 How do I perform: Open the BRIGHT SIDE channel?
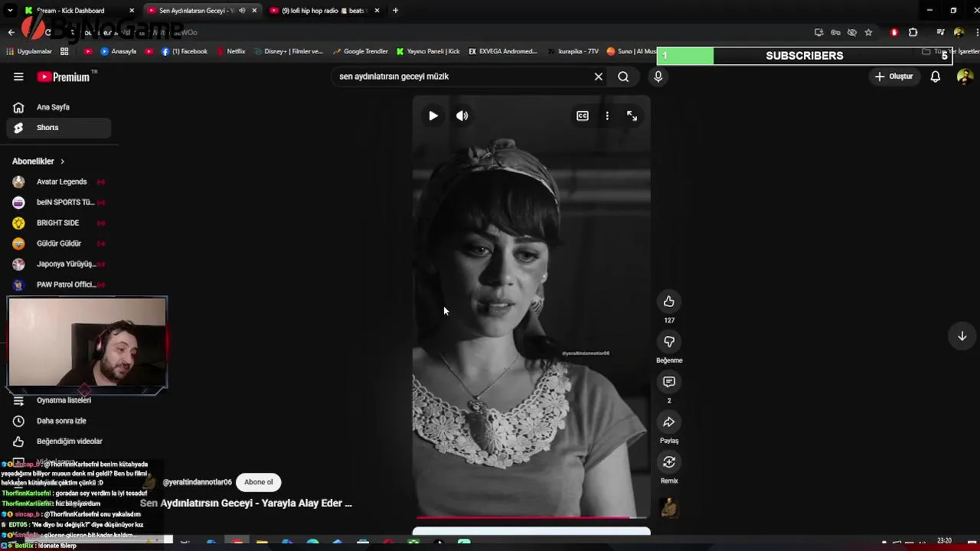60,223
